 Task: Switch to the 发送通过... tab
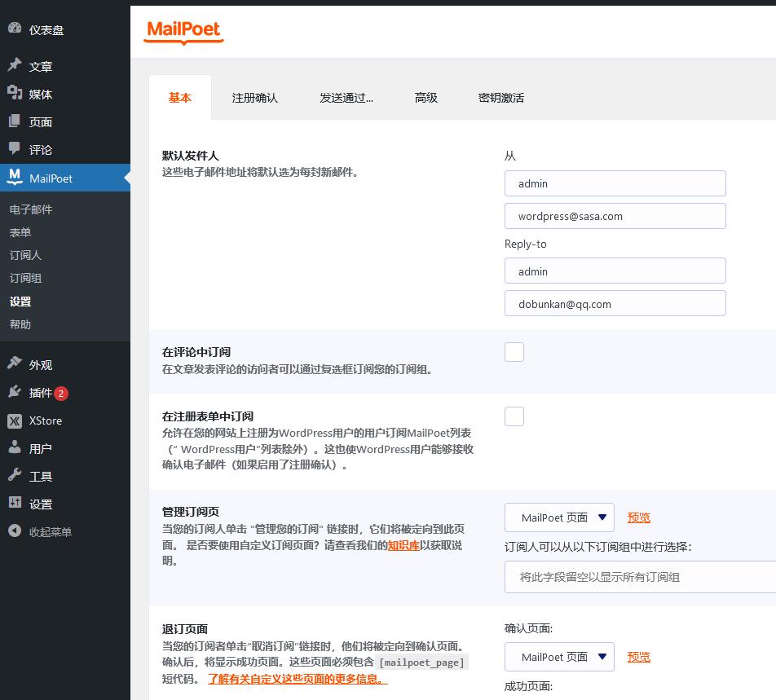coord(346,98)
